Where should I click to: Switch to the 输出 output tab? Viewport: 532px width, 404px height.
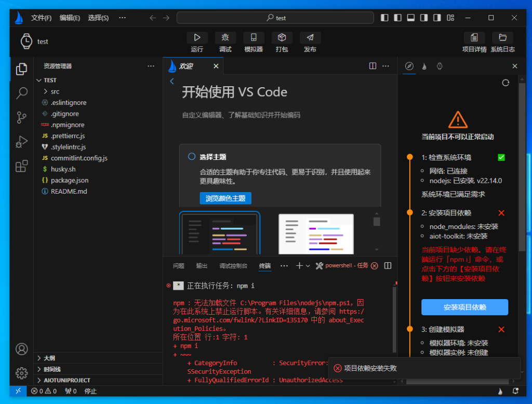point(202,266)
